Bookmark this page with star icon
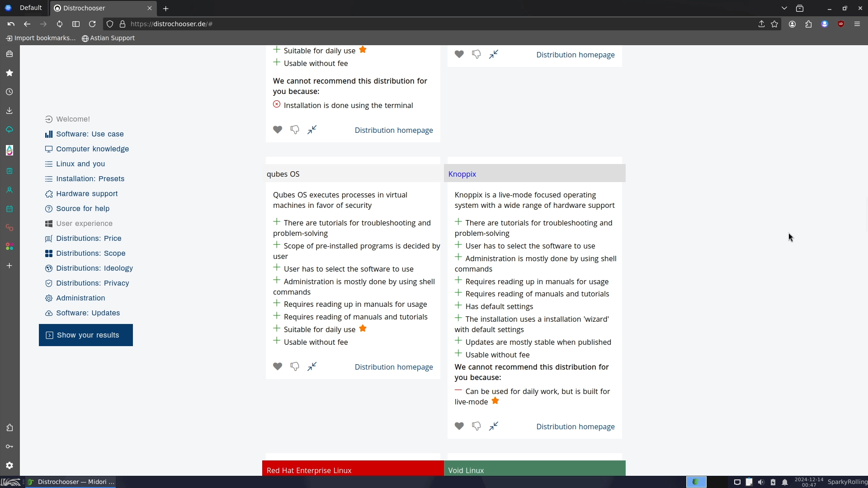The height and width of the screenshot is (488, 868). point(774,24)
